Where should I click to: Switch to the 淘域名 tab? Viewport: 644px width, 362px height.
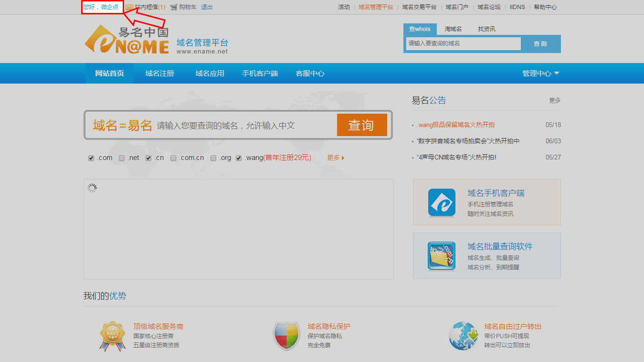click(453, 29)
